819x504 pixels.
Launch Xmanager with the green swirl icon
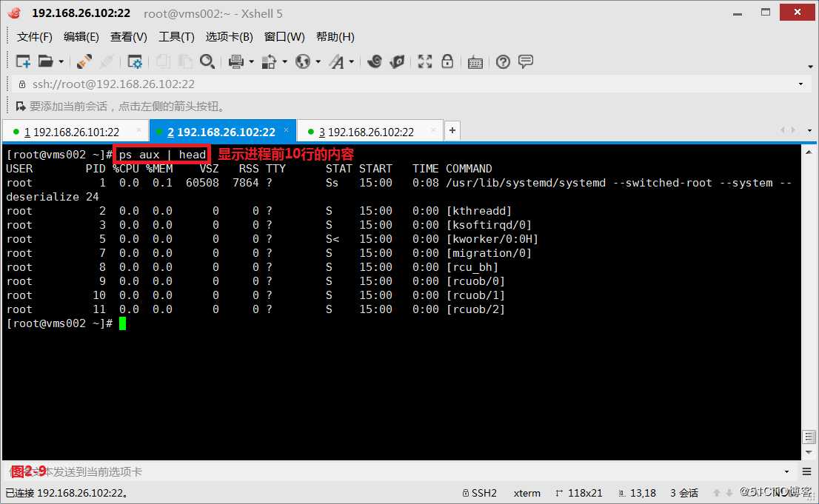click(398, 61)
